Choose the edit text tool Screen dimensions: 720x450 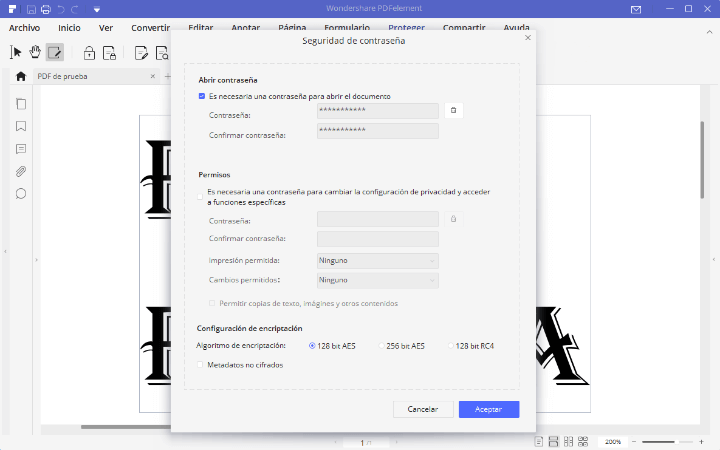(x=55, y=53)
